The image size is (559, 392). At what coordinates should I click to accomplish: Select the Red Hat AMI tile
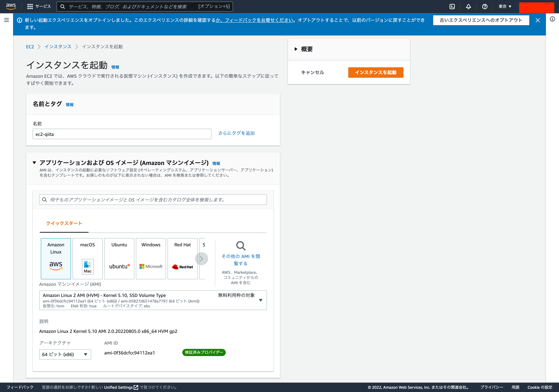click(182, 259)
